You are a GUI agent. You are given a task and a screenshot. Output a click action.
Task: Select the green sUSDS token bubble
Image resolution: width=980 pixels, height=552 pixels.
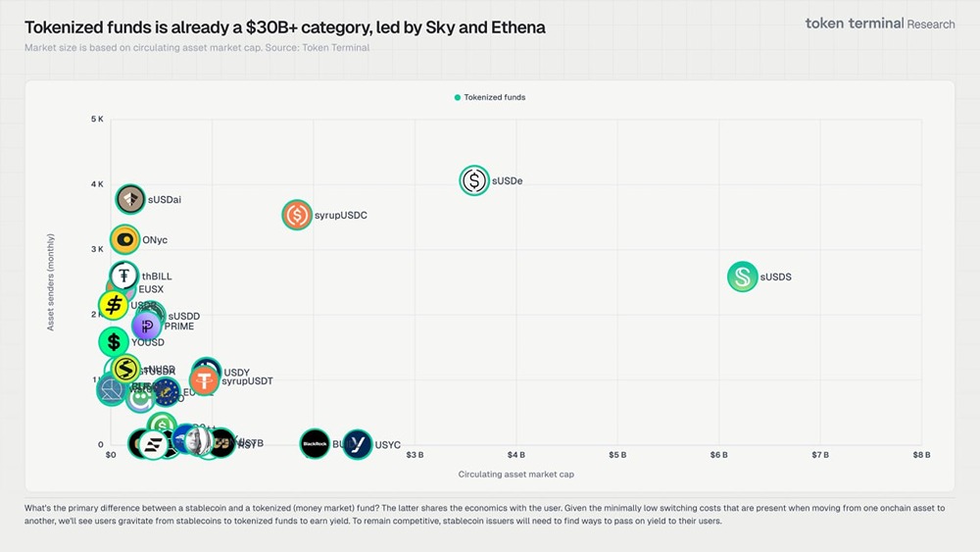click(743, 276)
